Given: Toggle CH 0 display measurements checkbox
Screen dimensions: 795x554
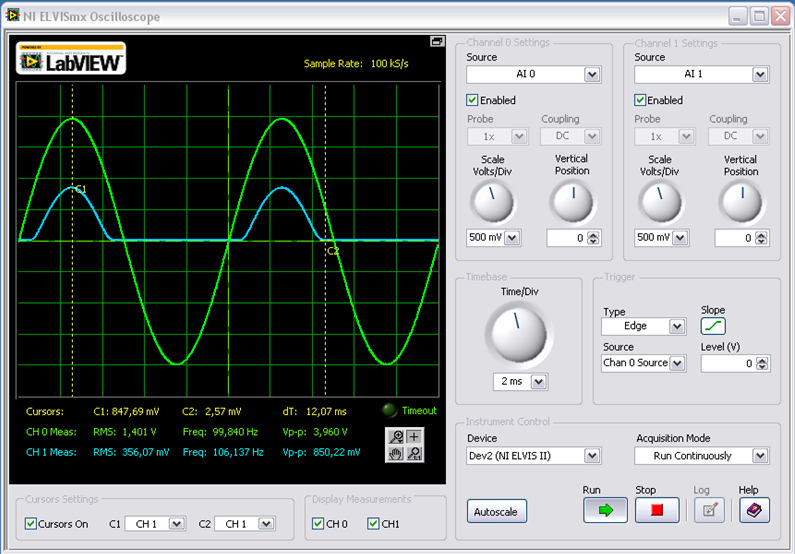Looking at the screenshot, I should pyautogui.click(x=318, y=524).
